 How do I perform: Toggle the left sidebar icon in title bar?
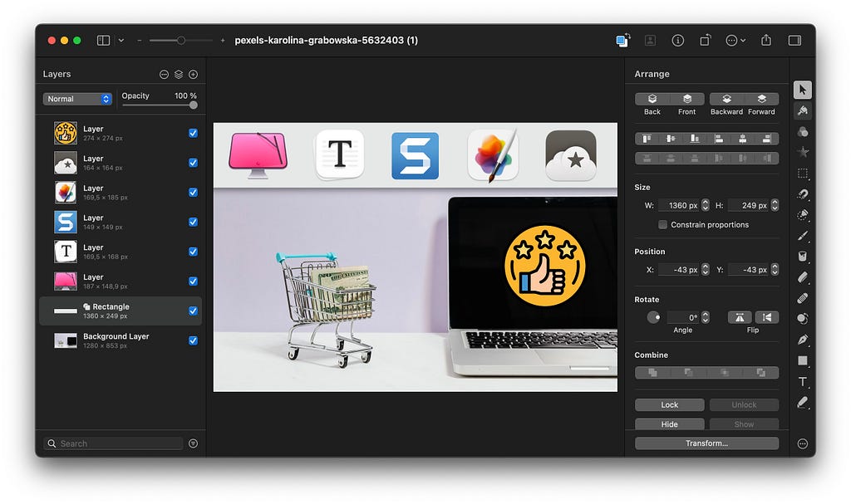tap(103, 40)
